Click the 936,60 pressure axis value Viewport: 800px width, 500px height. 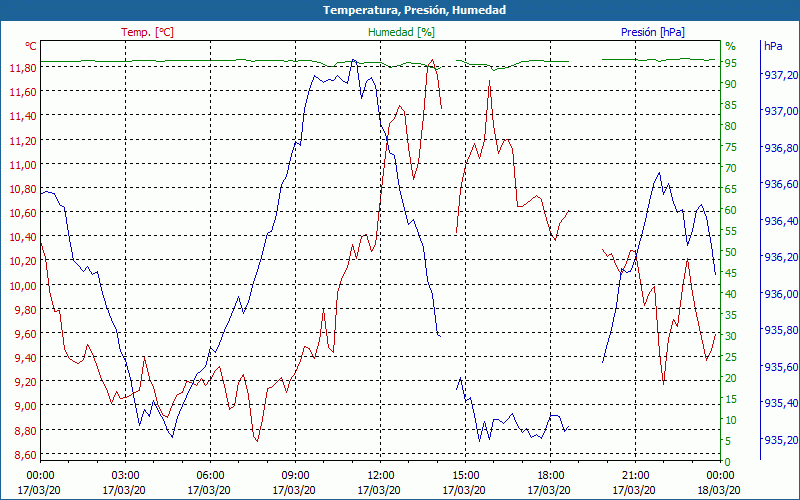pyautogui.click(x=780, y=184)
